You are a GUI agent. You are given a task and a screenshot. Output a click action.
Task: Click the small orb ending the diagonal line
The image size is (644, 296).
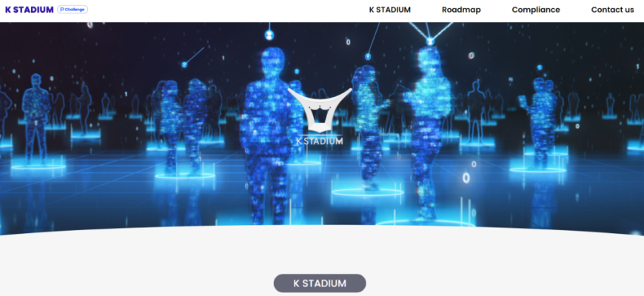coord(184,64)
